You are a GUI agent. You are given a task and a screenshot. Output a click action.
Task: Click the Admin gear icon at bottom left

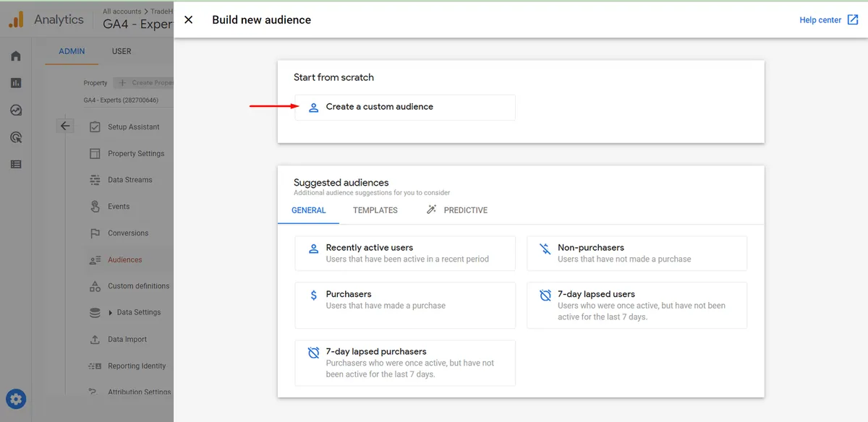click(16, 399)
